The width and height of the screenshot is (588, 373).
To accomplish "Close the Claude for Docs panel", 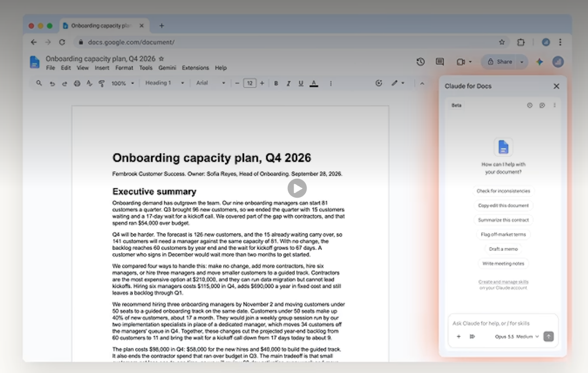I will pos(556,86).
